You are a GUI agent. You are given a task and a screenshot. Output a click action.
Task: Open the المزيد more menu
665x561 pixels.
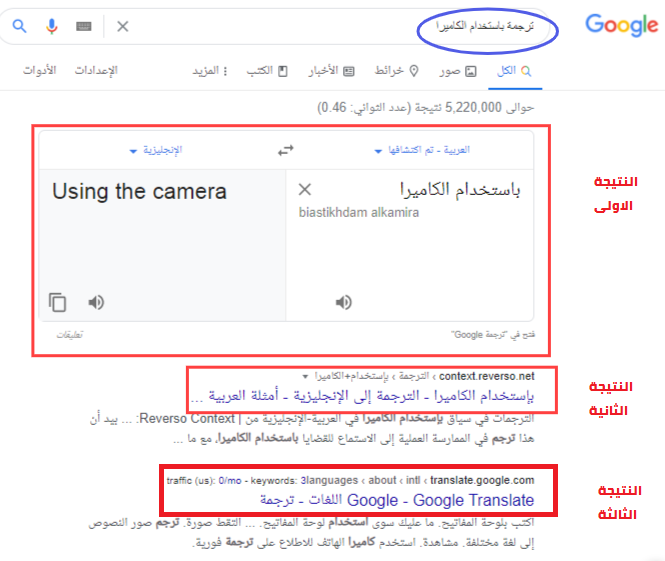coord(210,71)
